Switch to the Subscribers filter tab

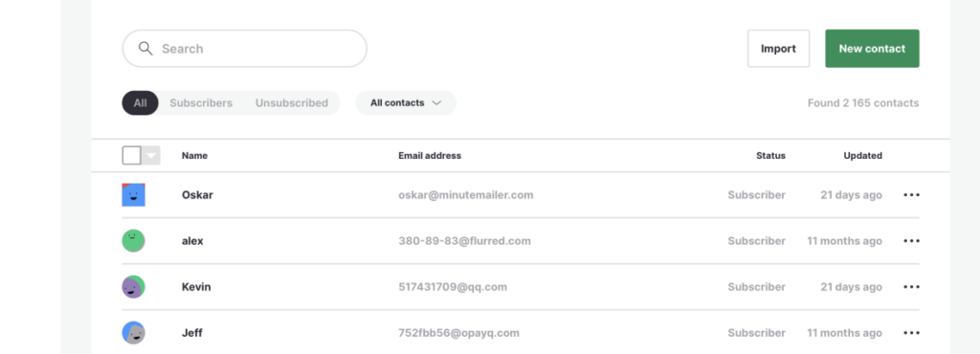point(201,103)
